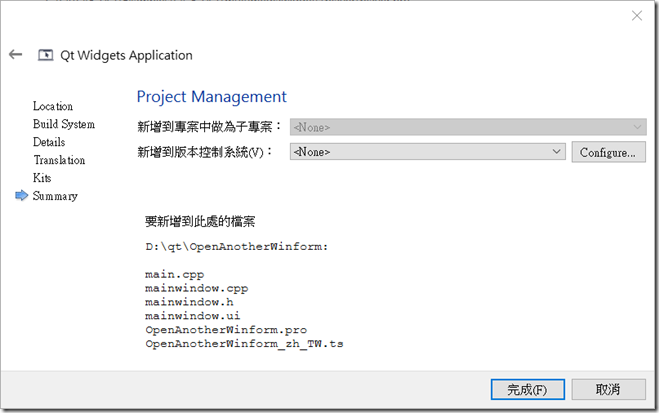The width and height of the screenshot is (659, 413).
Task: Select the Build System step
Action: click(64, 124)
